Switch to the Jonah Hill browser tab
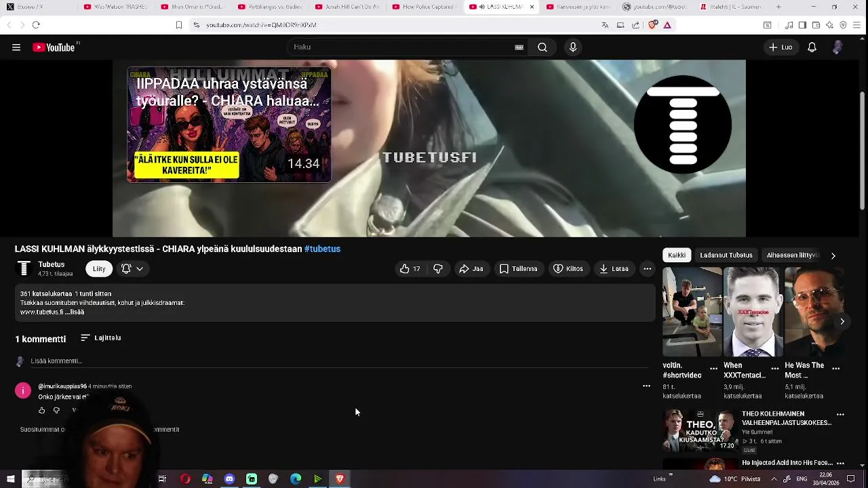Viewport: 868px width, 488px height. coord(347,7)
